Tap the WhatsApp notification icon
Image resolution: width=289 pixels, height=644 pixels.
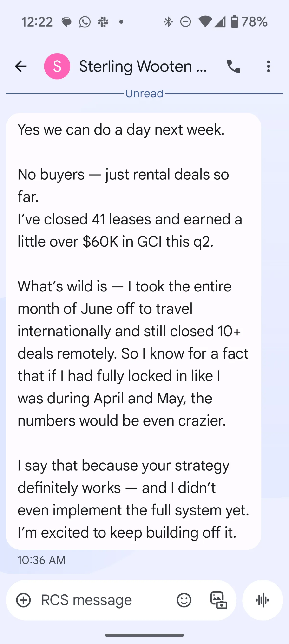(85, 22)
